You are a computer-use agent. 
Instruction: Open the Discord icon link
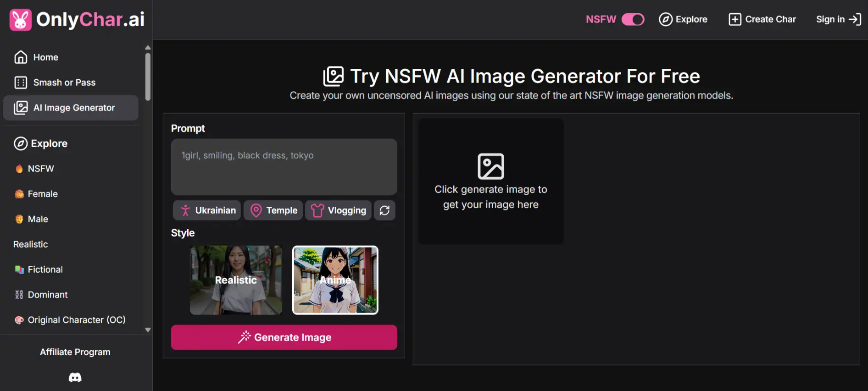(x=75, y=377)
